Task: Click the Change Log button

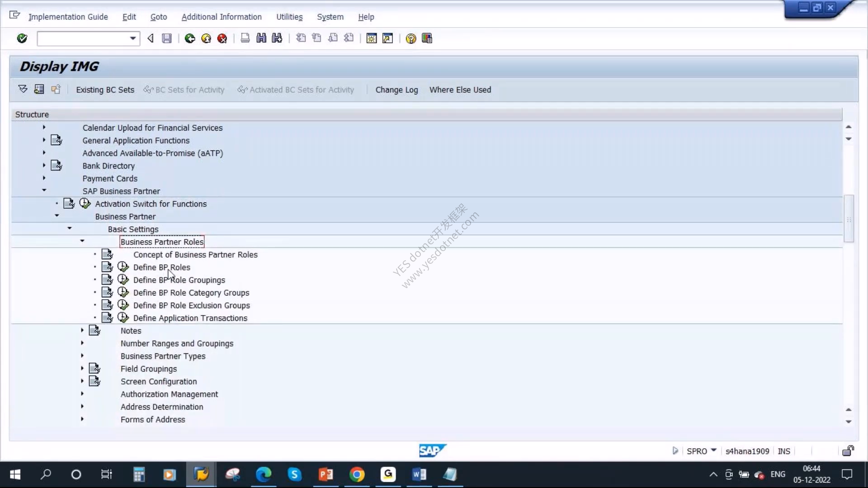Action: tap(396, 89)
